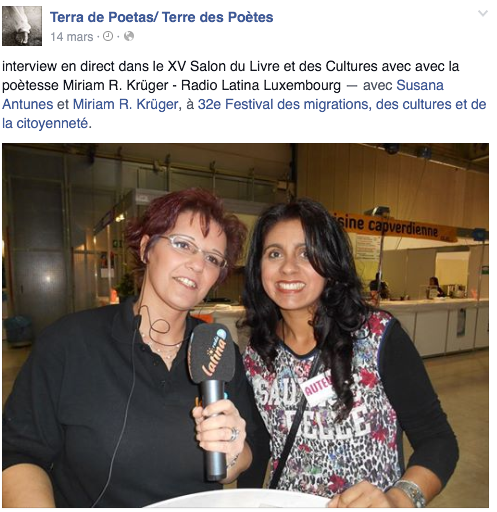
Task: Click the 'la citoyenneté' link text
Action: (x=45, y=123)
